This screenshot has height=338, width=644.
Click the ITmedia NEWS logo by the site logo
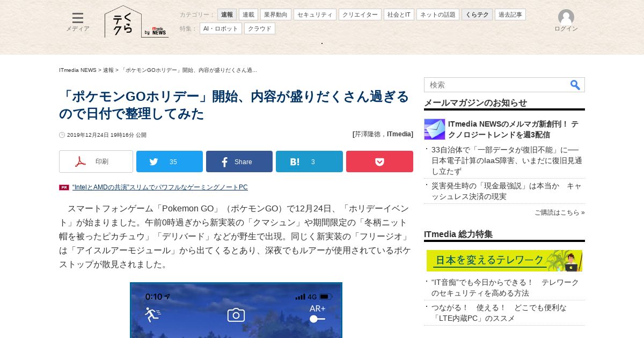pyautogui.click(x=159, y=32)
